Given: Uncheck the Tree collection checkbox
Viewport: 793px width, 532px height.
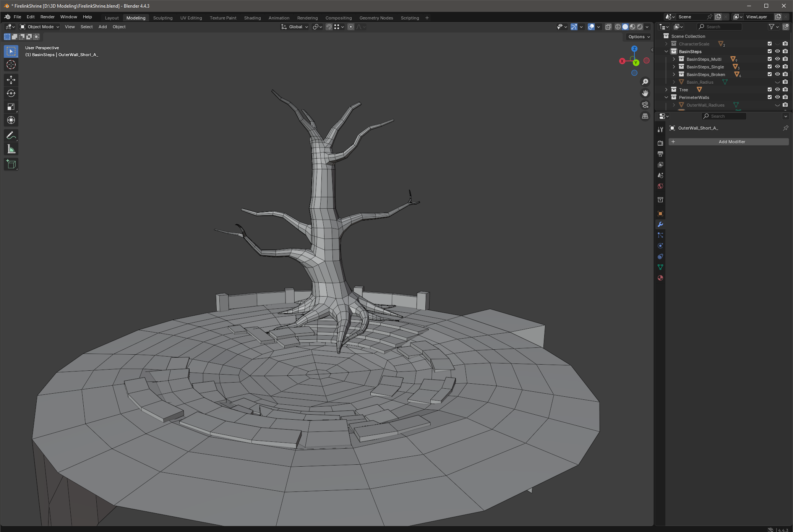Looking at the screenshot, I should point(770,89).
